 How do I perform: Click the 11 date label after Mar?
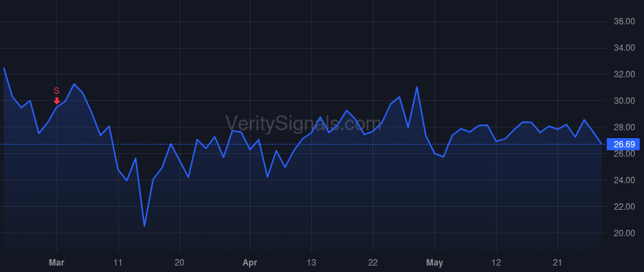pos(118,263)
